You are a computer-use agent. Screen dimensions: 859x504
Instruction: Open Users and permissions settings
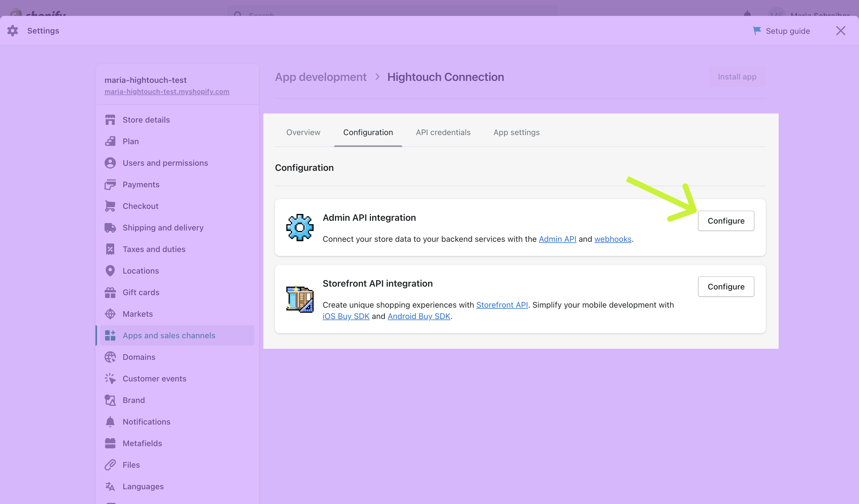tap(177, 163)
